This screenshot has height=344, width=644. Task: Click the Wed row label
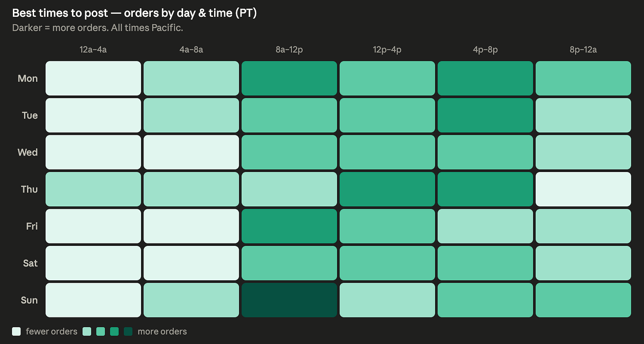click(27, 153)
